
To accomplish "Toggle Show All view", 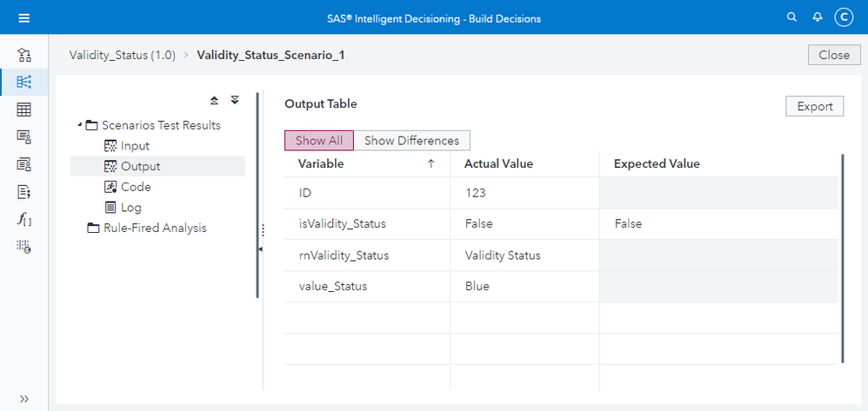I will pos(319,141).
